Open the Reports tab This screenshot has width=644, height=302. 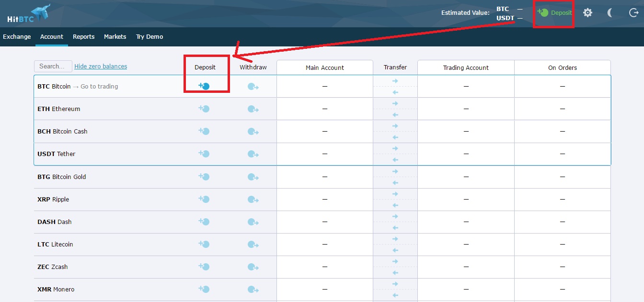coord(83,36)
